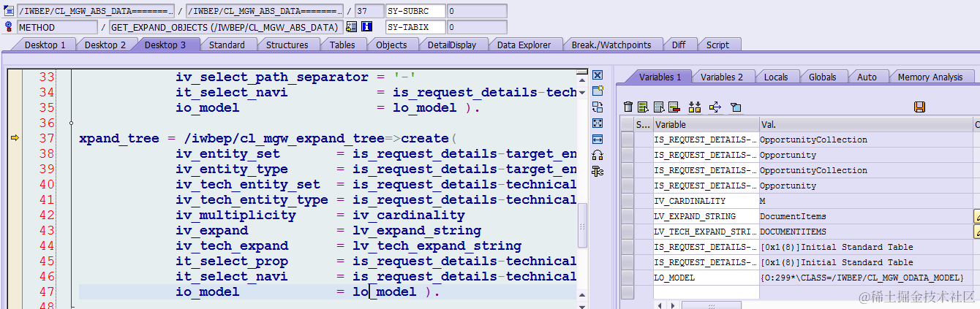Click the icon after blue arrows in toolbar
Image resolution: width=980 pixels, height=309 pixels.
coord(736,107)
